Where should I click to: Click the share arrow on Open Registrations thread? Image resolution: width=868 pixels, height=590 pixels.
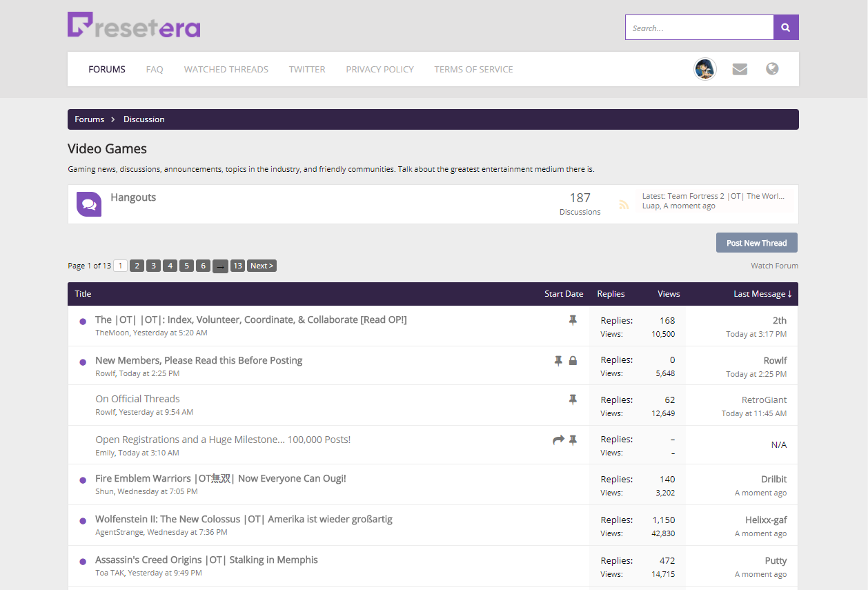tap(558, 440)
